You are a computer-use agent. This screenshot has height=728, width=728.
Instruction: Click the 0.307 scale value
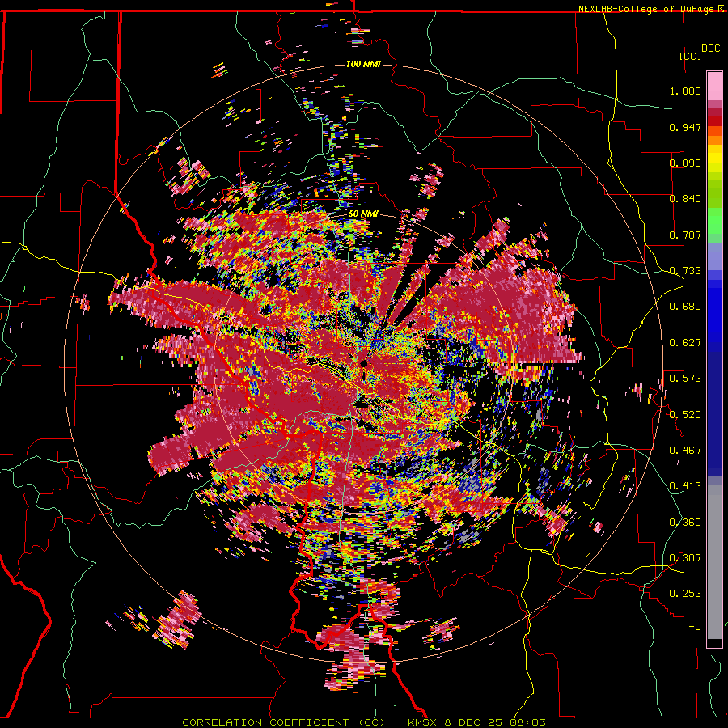click(685, 558)
